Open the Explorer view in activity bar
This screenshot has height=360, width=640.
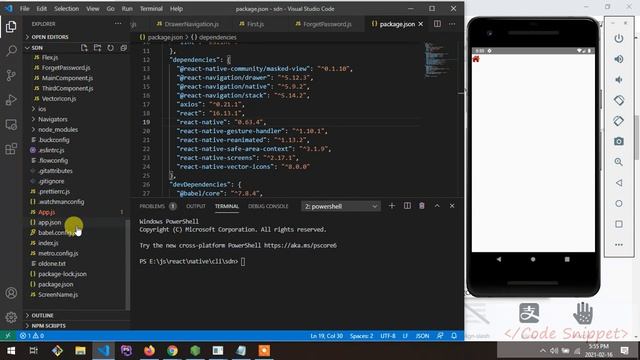tap(11, 27)
